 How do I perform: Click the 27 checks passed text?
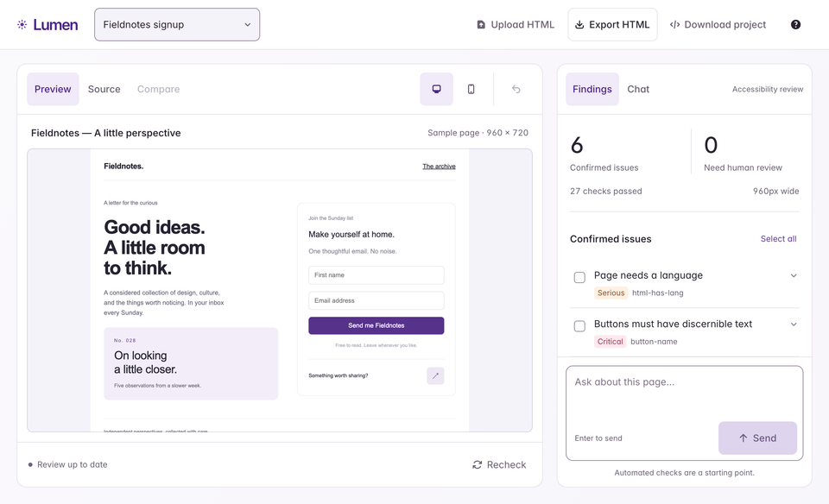(x=606, y=192)
